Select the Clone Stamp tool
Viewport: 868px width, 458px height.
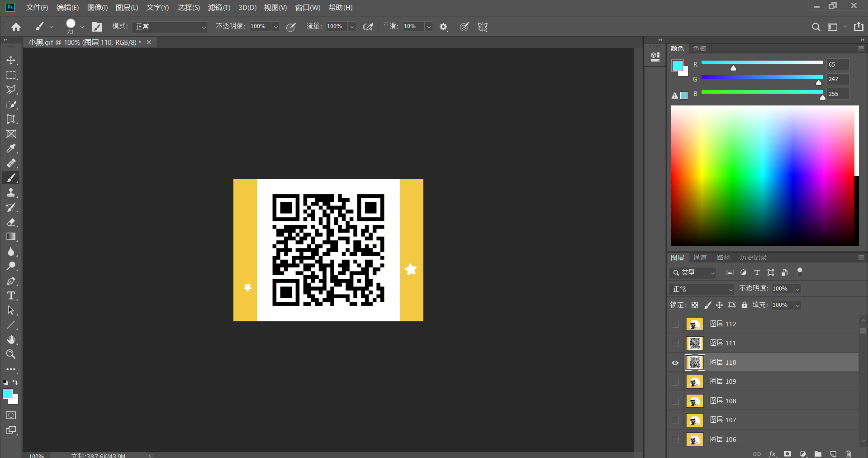[11, 193]
